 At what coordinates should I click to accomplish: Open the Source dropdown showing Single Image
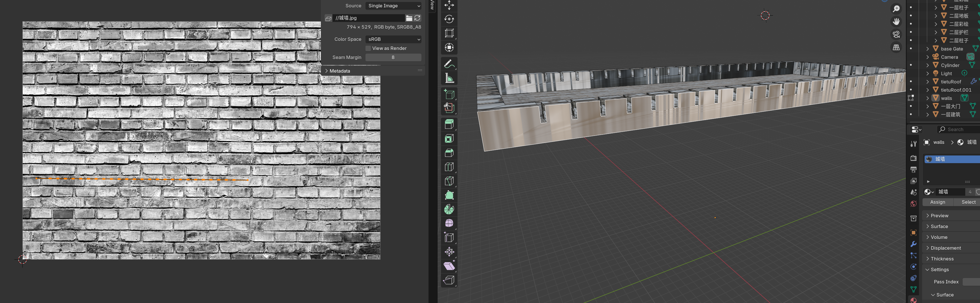coord(393,6)
